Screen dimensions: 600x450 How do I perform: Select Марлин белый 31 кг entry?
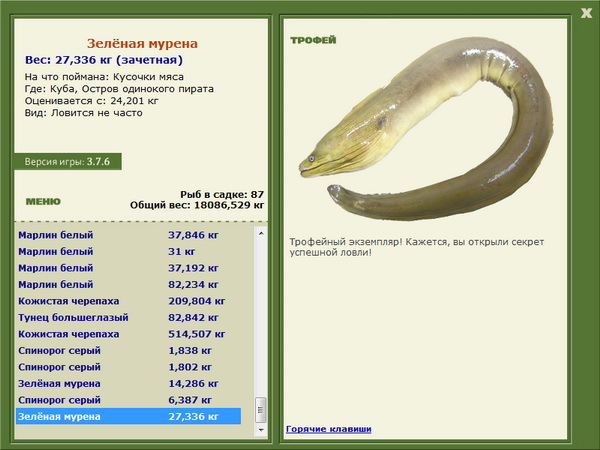(x=129, y=251)
